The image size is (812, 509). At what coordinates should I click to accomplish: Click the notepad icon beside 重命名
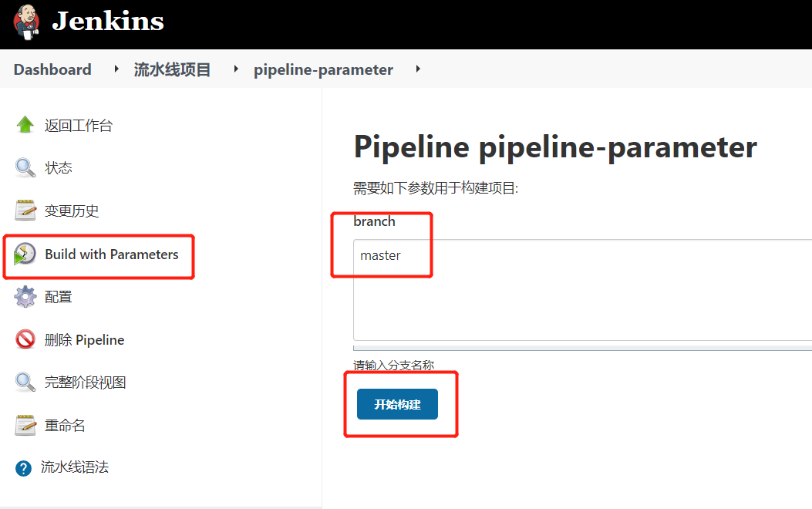tap(25, 425)
